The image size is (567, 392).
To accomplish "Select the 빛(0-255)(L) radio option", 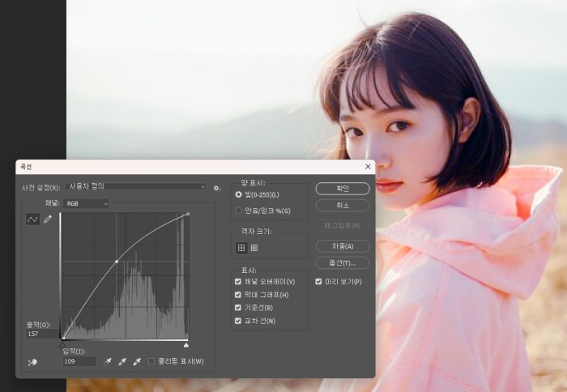I will (x=238, y=194).
